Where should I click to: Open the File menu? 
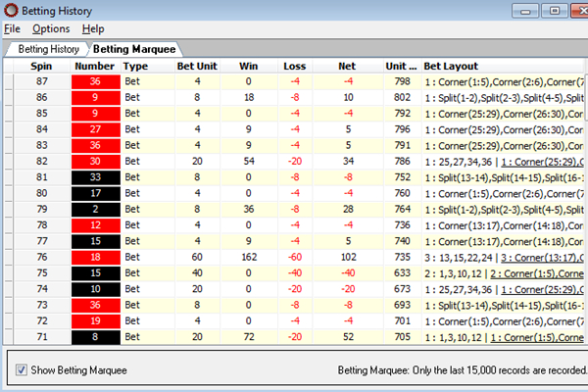[12, 29]
